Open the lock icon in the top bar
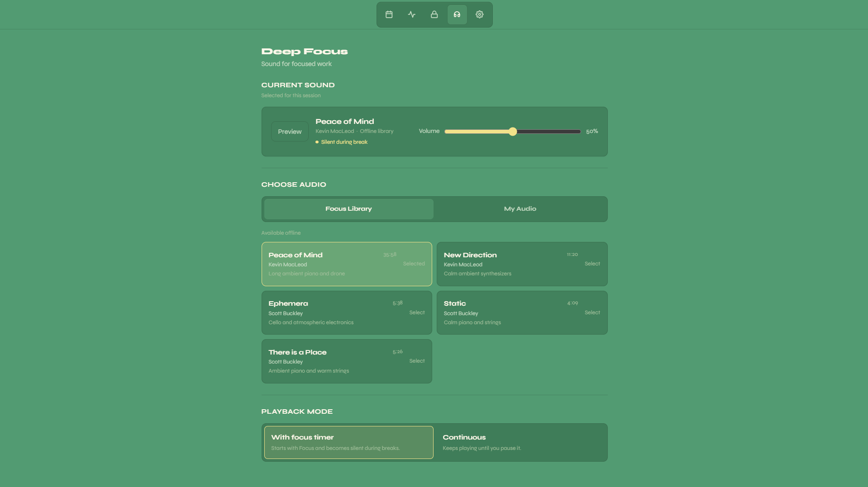 [x=434, y=14]
